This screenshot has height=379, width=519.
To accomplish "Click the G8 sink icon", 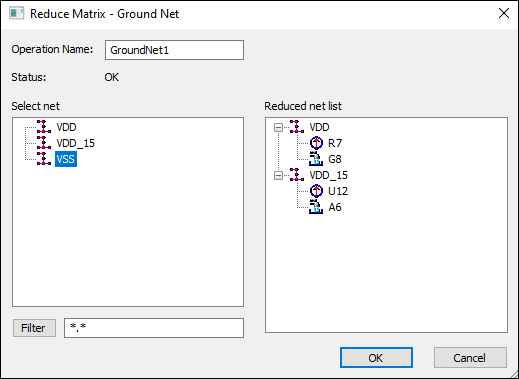I will [316, 159].
